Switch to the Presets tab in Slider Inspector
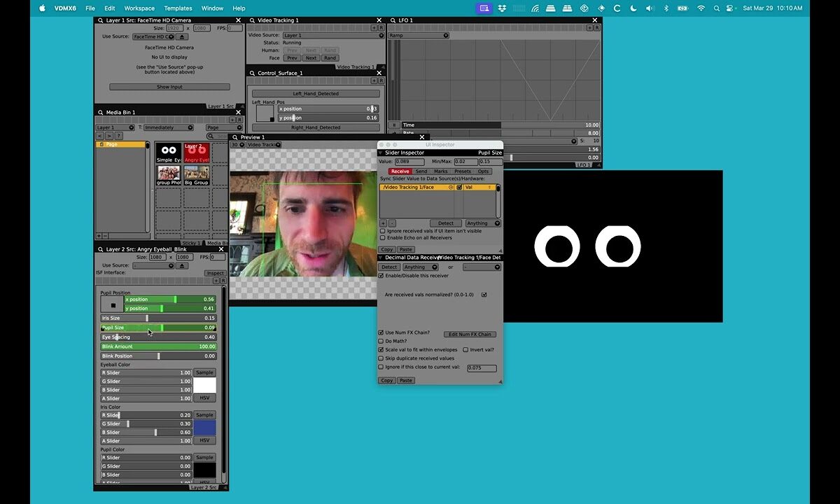840x504 pixels. coord(462,171)
